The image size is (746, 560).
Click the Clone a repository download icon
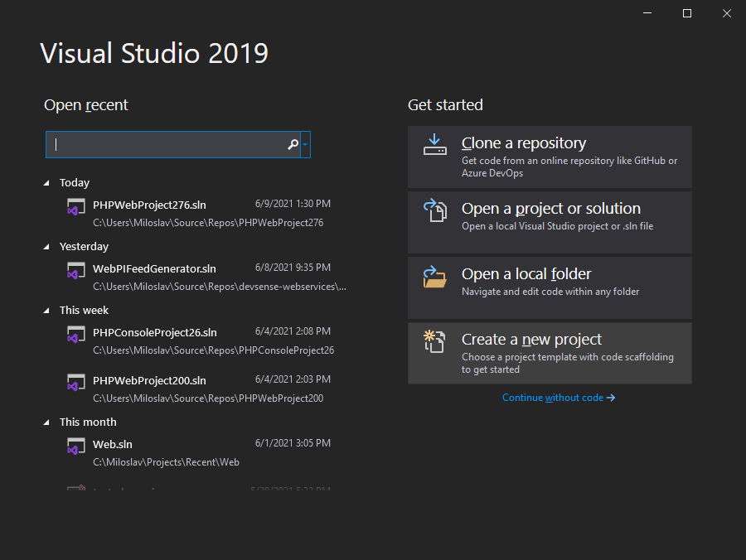pos(435,145)
